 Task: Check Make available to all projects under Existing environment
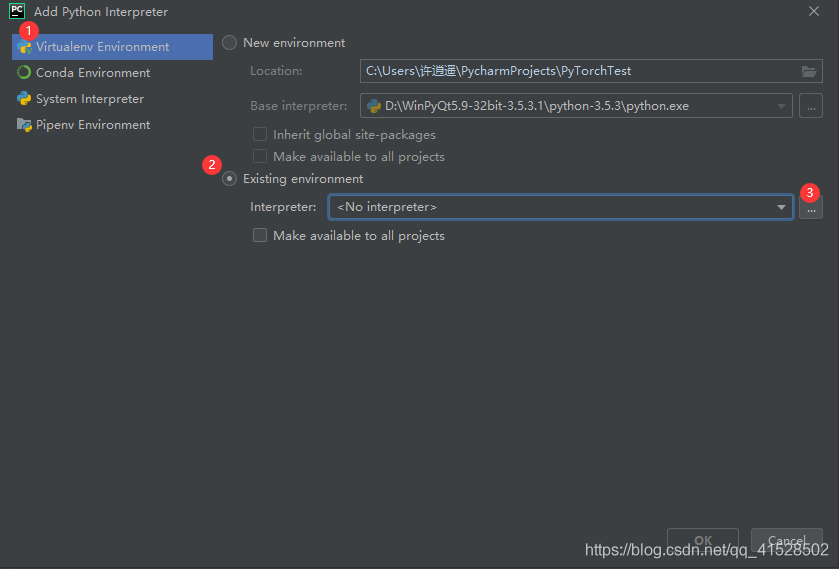click(260, 236)
